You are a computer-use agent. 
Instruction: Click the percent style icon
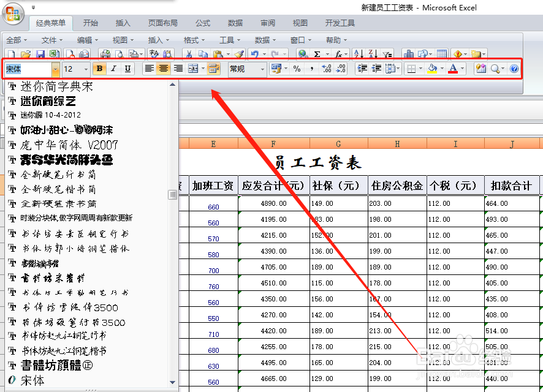click(297, 69)
